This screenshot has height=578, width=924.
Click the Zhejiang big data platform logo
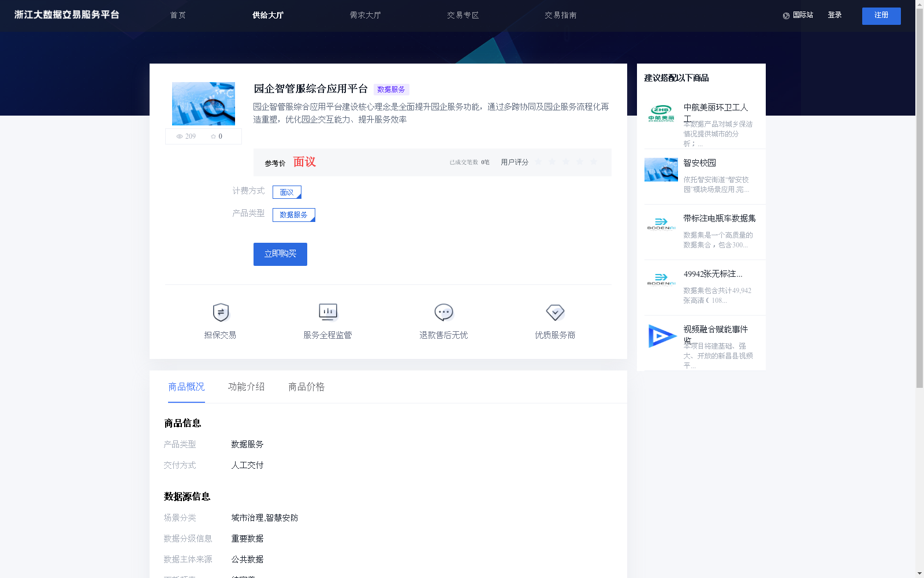66,15
